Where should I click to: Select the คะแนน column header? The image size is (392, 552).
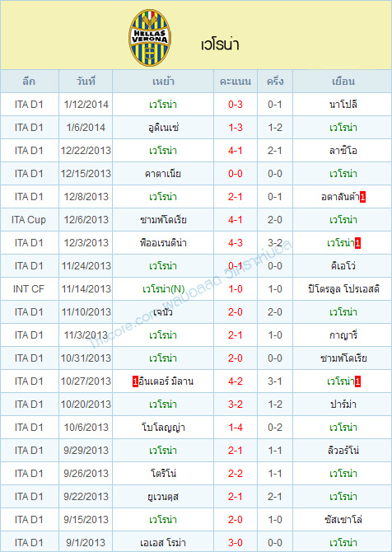(x=235, y=82)
